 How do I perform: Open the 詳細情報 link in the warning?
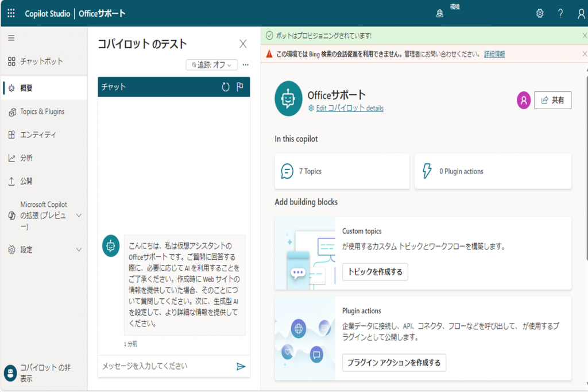(x=494, y=54)
